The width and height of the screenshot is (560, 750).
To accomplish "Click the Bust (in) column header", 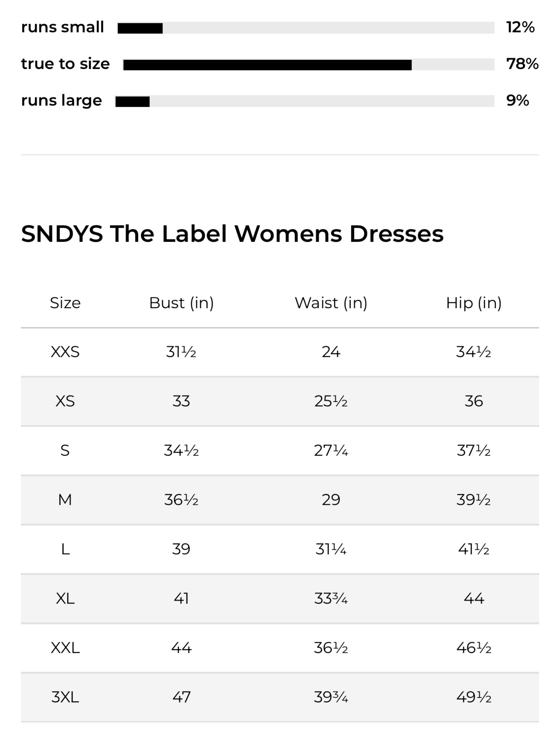I will tap(181, 303).
